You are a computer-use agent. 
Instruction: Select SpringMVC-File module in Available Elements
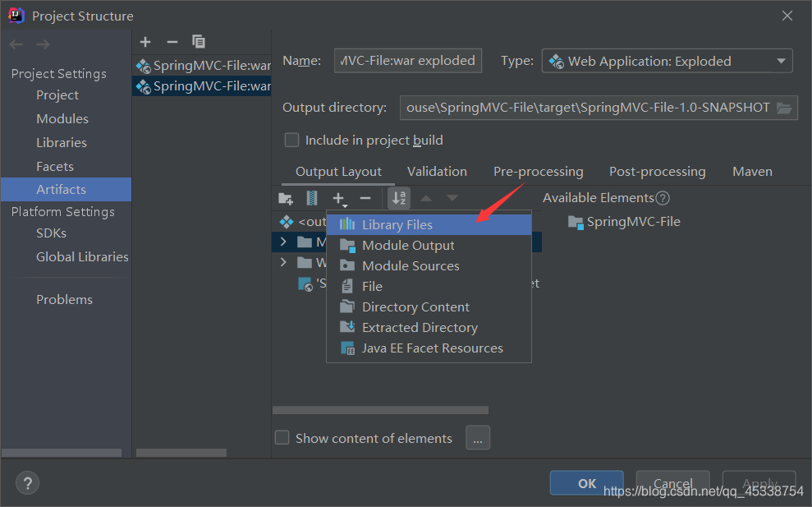click(x=623, y=222)
